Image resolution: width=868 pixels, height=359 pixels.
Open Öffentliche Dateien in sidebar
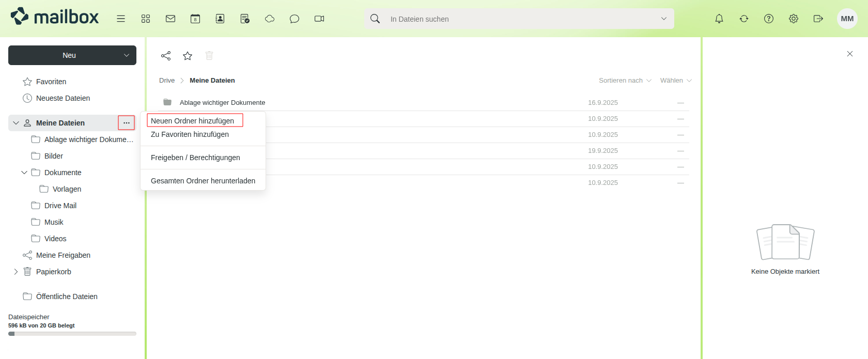(67, 296)
